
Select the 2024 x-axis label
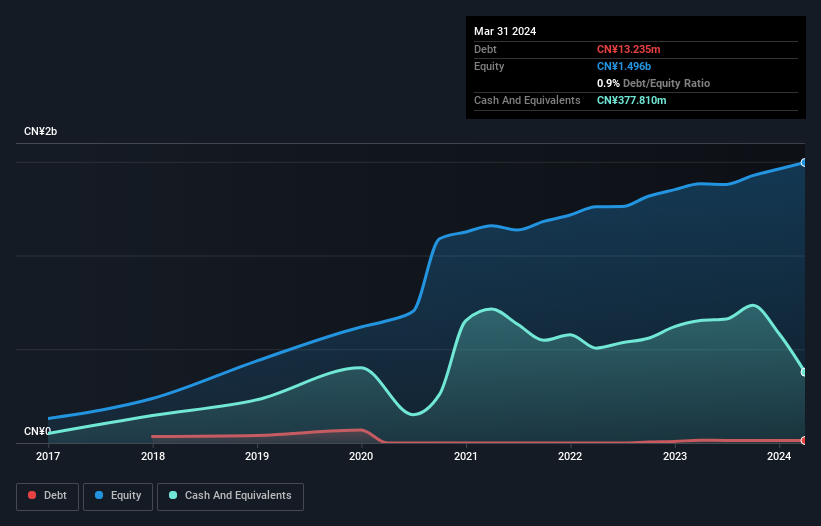coord(779,457)
